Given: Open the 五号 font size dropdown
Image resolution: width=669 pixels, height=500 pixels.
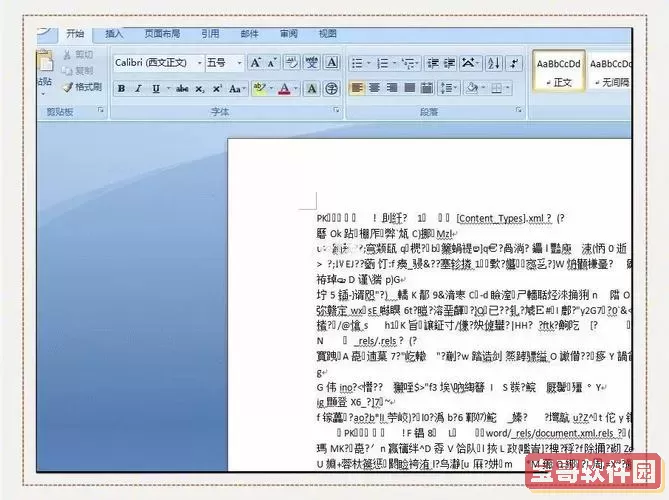Looking at the screenshot, I should tap(239, 63).
